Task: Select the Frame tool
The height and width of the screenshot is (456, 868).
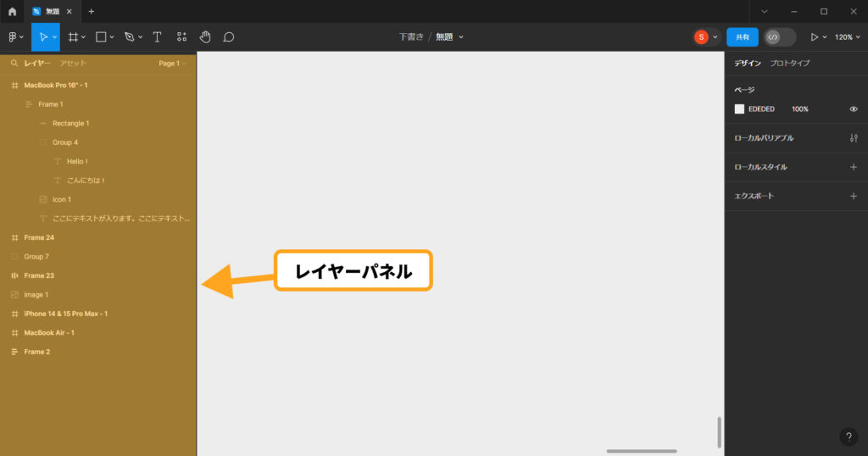Action: click(73, 37)
